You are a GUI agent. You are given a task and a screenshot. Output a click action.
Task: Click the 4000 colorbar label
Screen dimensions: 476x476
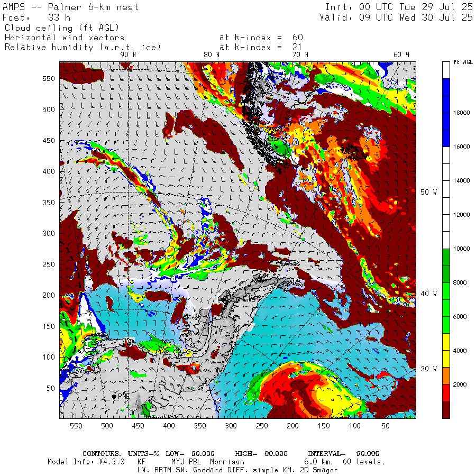(460, 351)
